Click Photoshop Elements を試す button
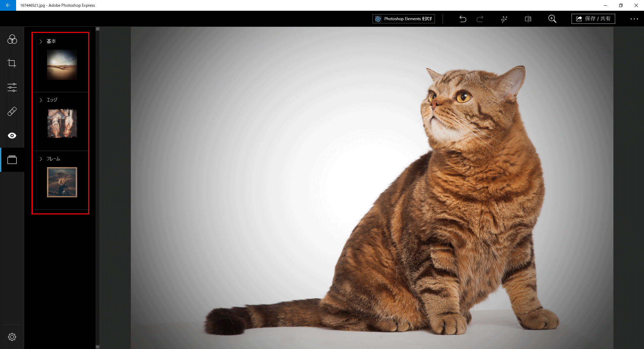This screenshot has height=349, width=644. pyautogui.click(x=404, y=19)
